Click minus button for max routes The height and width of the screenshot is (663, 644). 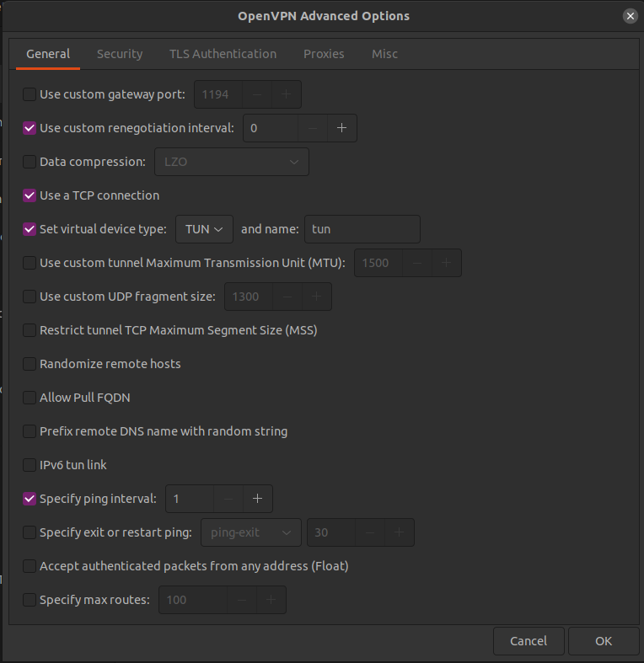(x=242, y=600)
